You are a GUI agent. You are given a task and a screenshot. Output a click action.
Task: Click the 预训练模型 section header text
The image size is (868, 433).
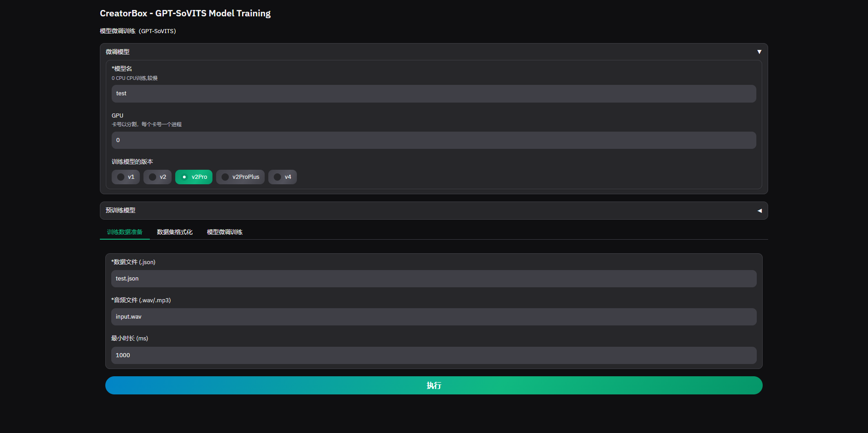(120, 210)
